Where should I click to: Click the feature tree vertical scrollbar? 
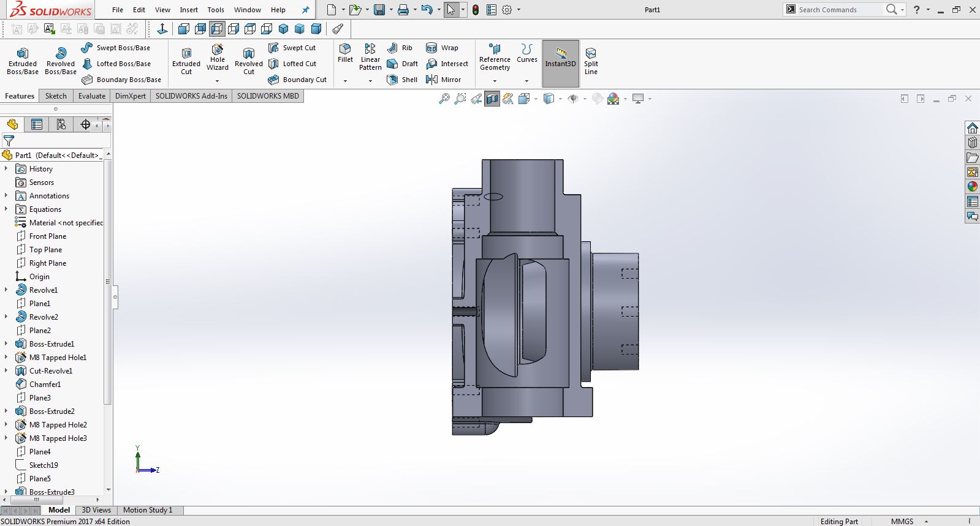[x=108, y=282]
